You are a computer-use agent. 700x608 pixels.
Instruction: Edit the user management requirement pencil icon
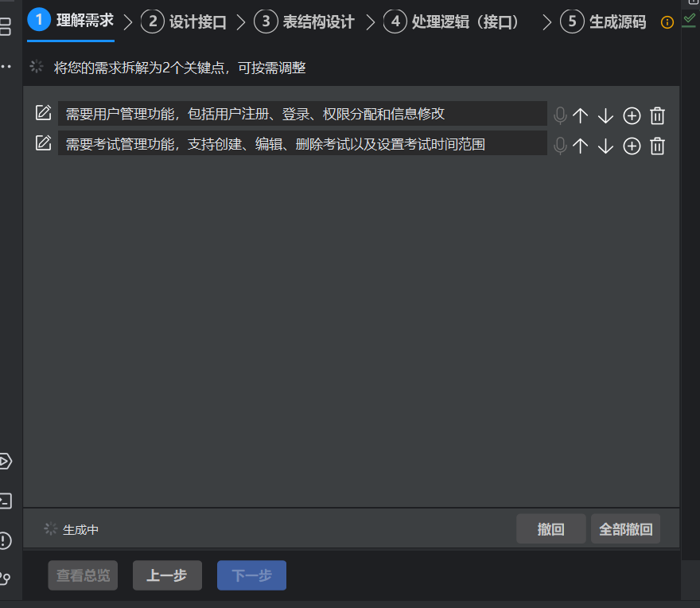(44, 113)
